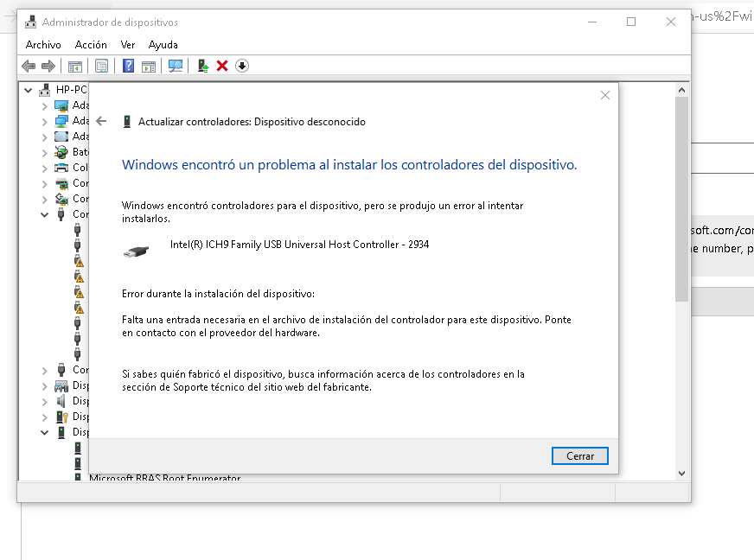Open the Acción menu
This screenshot has height=560, width=754.
coord(91,45)
